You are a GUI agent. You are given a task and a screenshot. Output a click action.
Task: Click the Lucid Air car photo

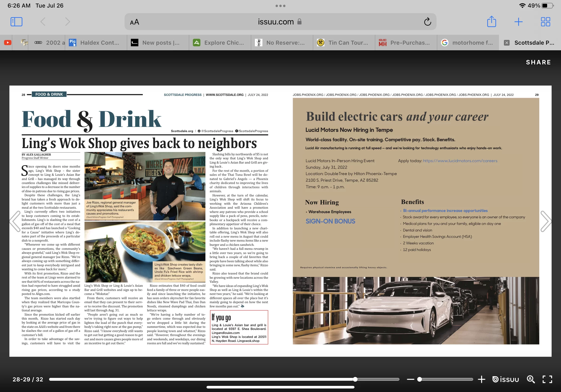click(x=416, y=310)
